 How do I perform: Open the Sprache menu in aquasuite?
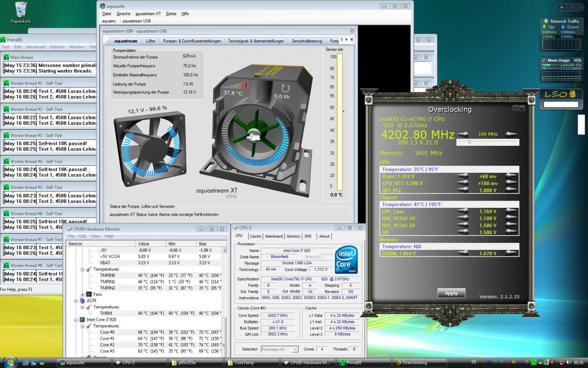(123, 14)
